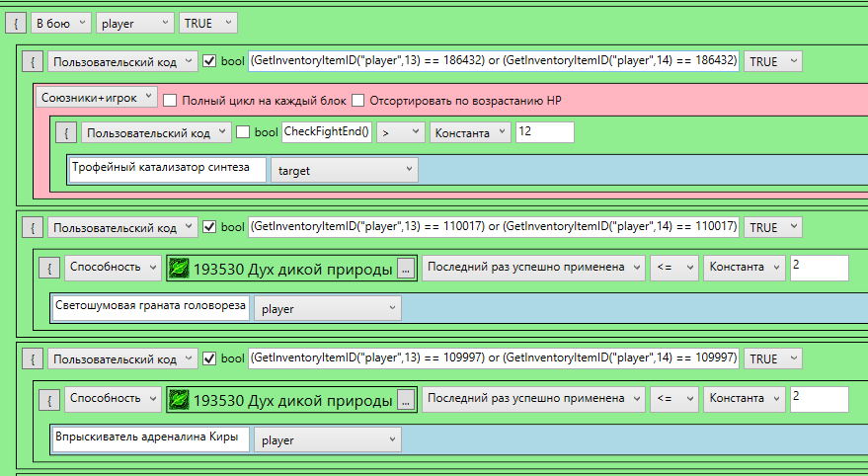Open the "В бою" dropdown
Viewport: 868px width, 476px height.
(60, 22)
